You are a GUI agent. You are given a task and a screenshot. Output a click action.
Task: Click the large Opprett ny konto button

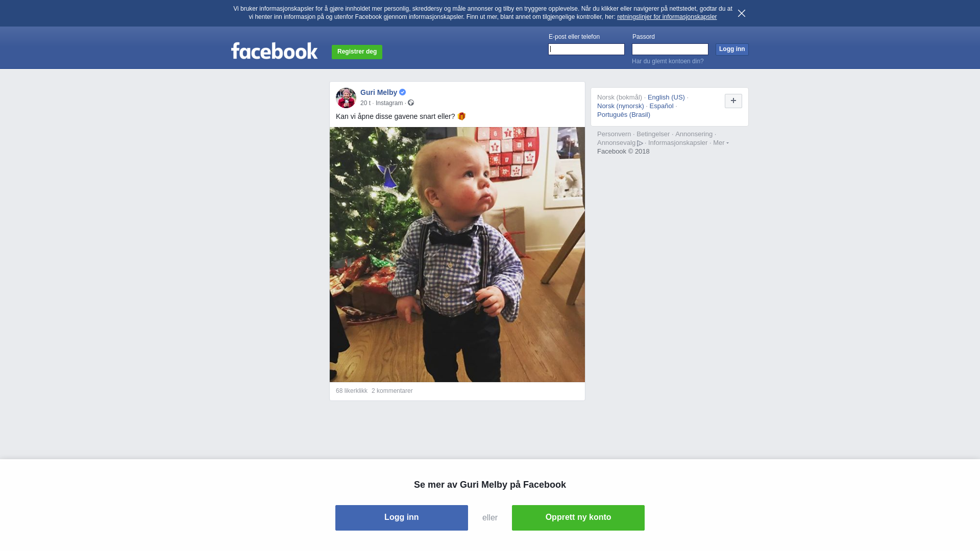pos(578,518)
